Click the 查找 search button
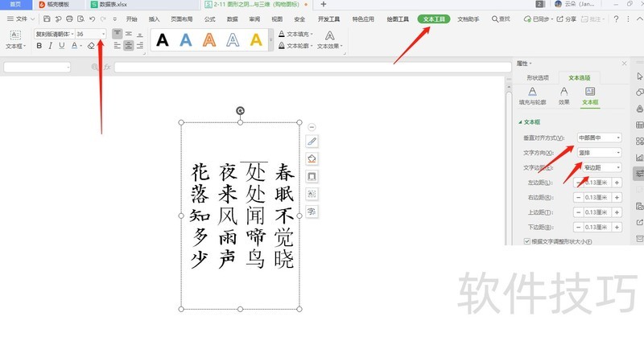Image resolution: width=644 pixels, height=341 pixels. pyautogui.click(x=501, y=18)
